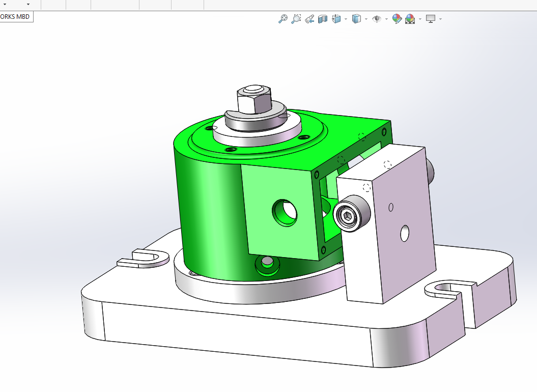Activate the Zoom to Area tool

[296, 19]
